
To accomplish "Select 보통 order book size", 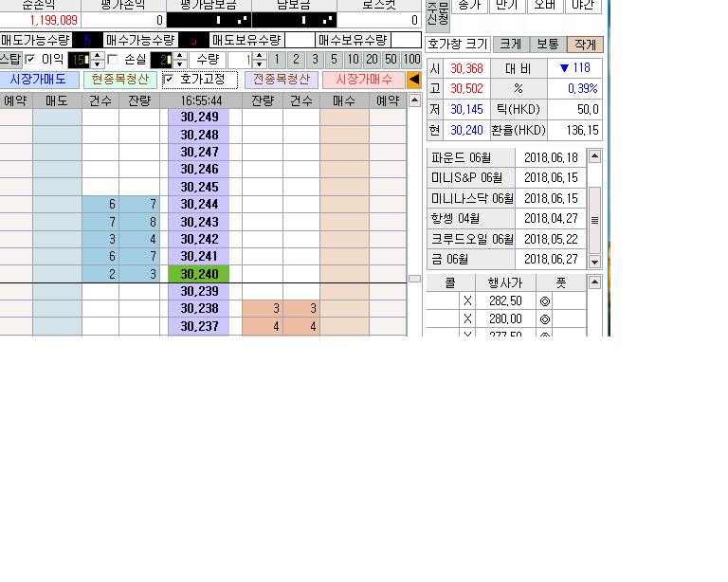I will (547, 44).
